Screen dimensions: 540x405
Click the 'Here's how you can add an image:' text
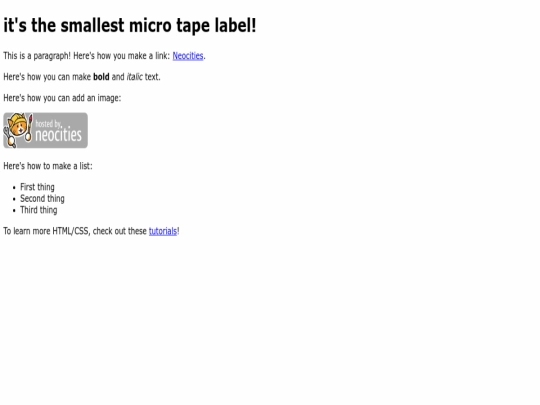point(62,98)
